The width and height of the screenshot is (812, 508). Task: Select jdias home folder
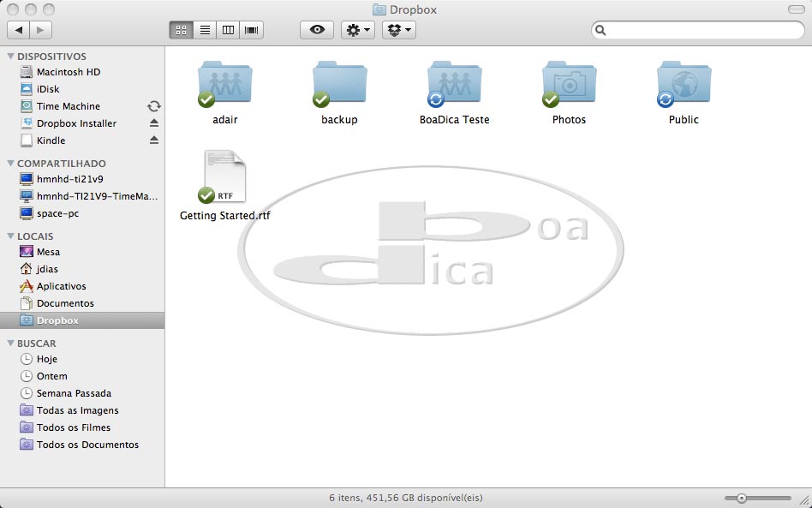point(82,269)
